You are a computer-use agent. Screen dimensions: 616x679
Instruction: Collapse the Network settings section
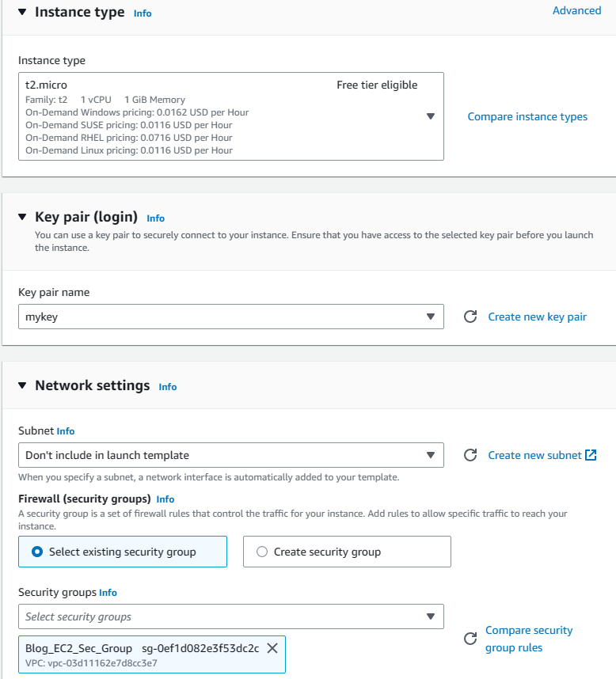pyautogui.click(x=22, y=385)
